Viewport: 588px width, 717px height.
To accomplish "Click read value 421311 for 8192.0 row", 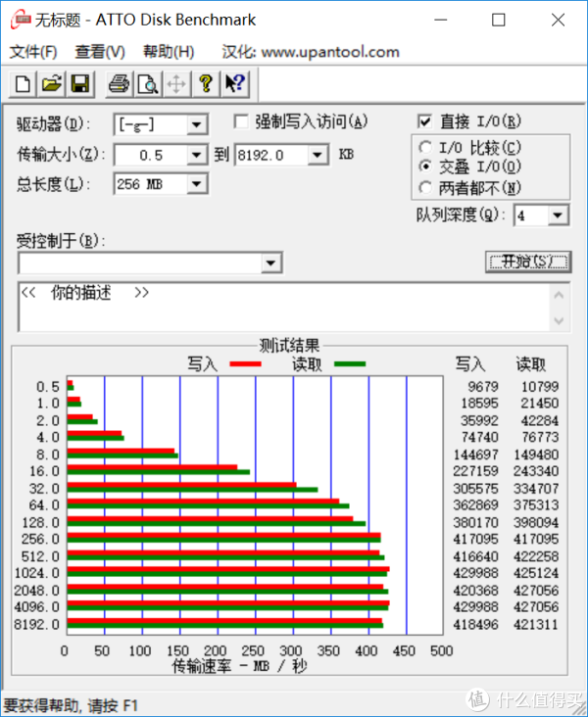I will 536,624.
